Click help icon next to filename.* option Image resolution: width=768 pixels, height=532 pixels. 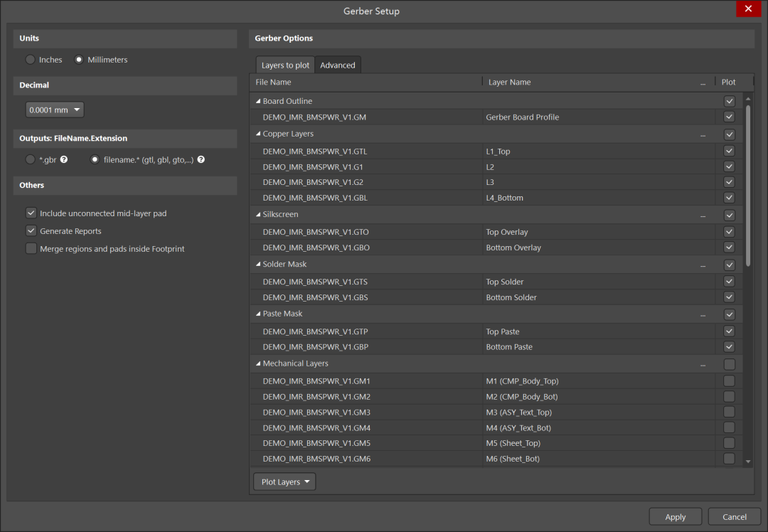[201, 159]
